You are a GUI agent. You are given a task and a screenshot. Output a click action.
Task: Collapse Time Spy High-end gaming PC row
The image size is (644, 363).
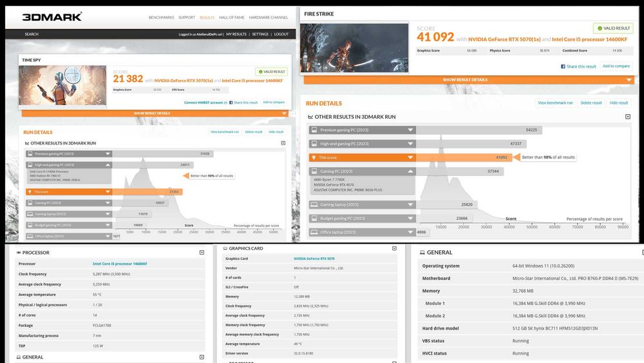[108, 165]
